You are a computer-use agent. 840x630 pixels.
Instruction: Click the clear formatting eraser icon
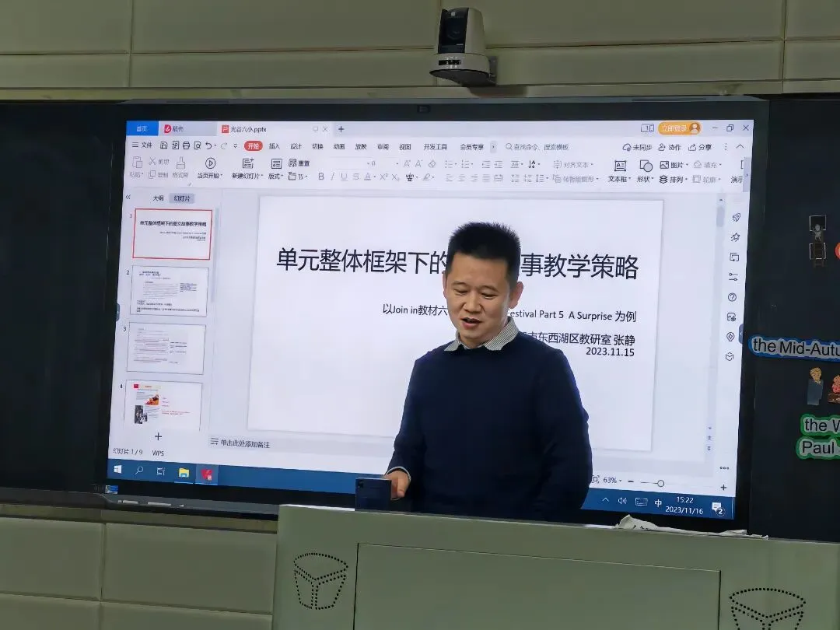tap(432, 164)
